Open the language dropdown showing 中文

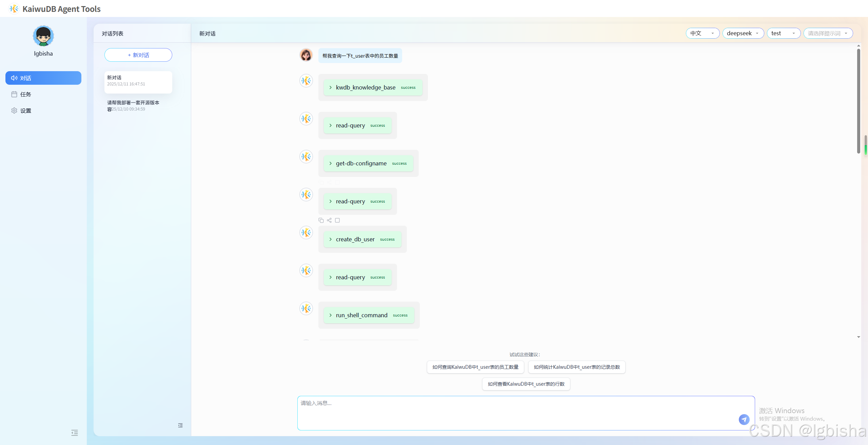click(x=702, y=33)
